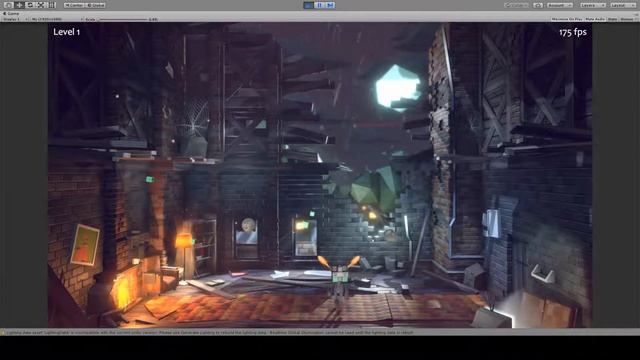Select the Scale tool in toolbar
Viewport: 640px width, 360px height.
coord(41,5)
